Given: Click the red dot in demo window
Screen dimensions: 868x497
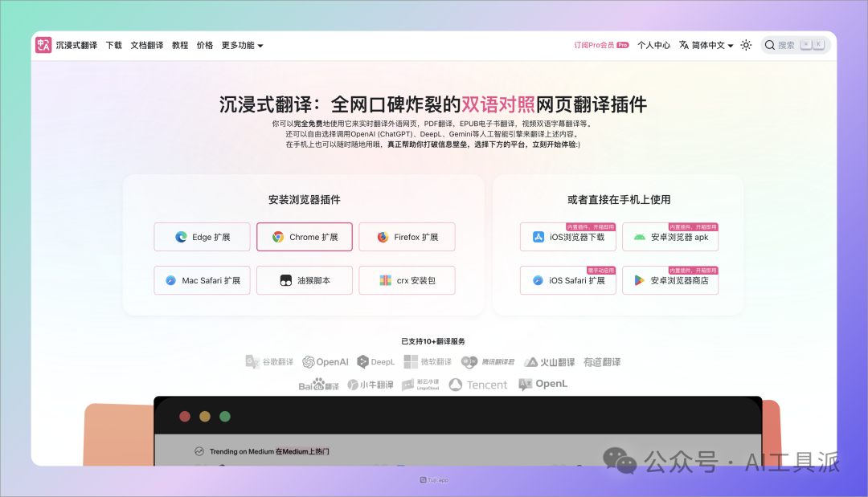Looking at the screenshot, I should pos(185,416).
